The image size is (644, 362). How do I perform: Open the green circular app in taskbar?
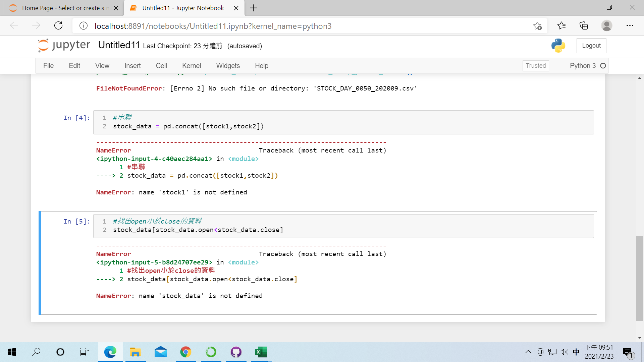(211, 352)
